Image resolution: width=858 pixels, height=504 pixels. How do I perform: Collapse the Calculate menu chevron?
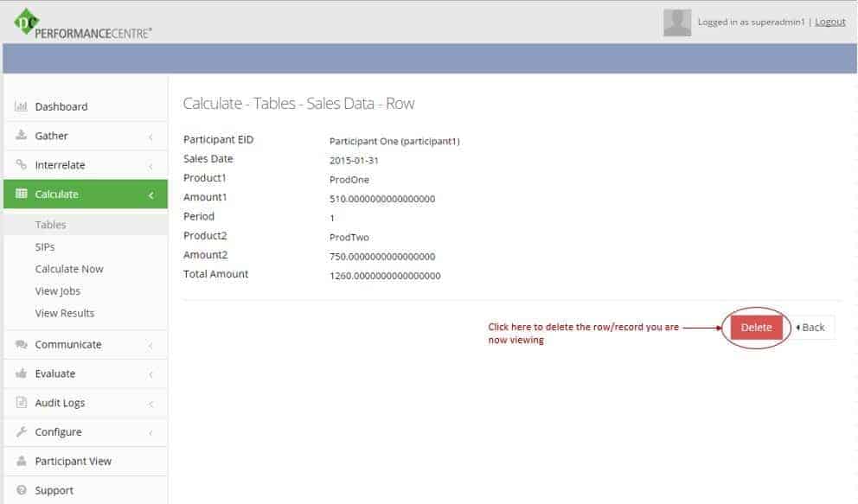click(151, 195)
